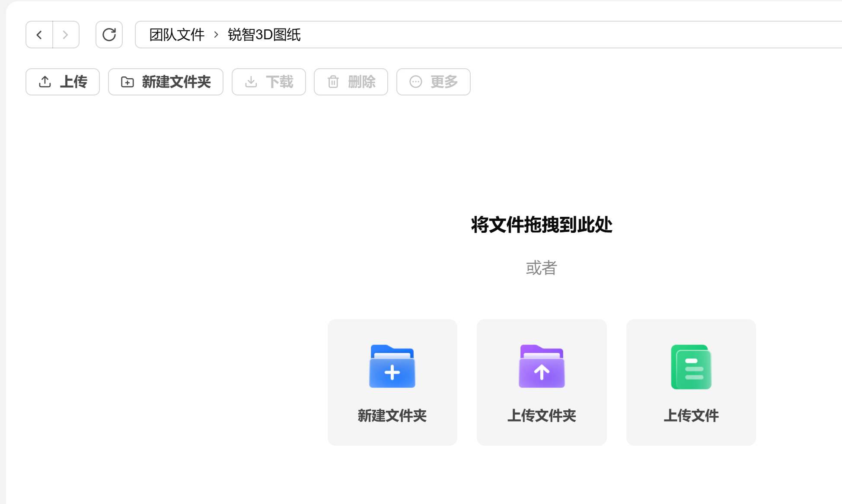Click the 下载 toolbar button
The width and height of the screenshot is (842, 504).
tap(269, 82)
